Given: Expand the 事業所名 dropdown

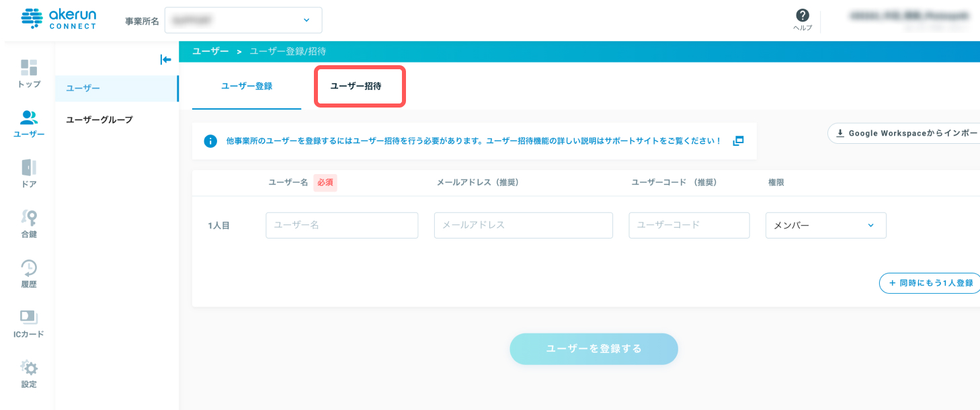Looking at the screenshot, I should click(x=243, y=20).
